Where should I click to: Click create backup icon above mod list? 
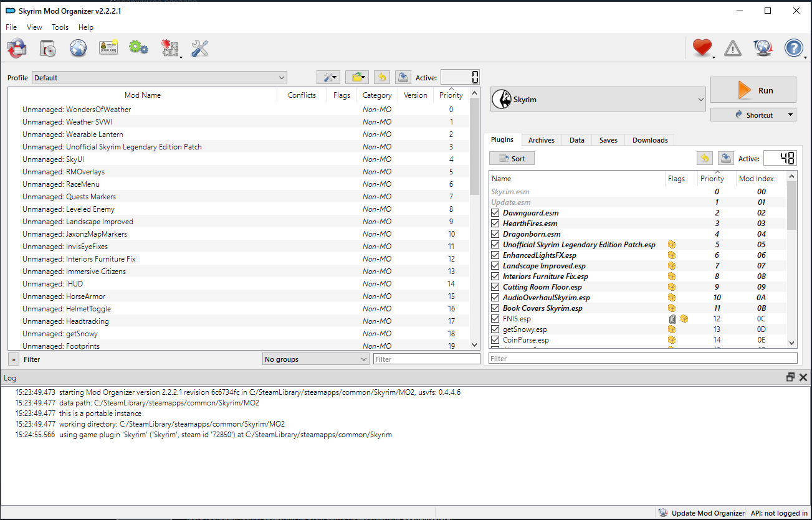point(403,77)
